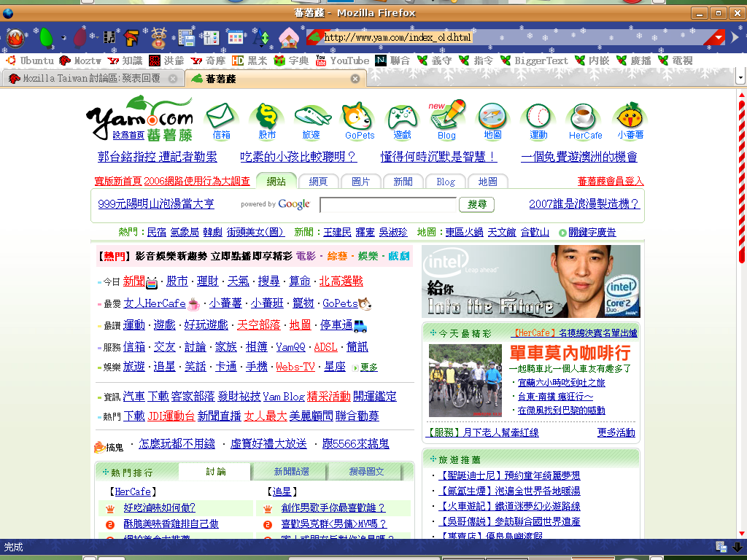This screenshot has height=560, width=747.
Task: Select the 遊戲 game controller icon
Action: point(402,117)
